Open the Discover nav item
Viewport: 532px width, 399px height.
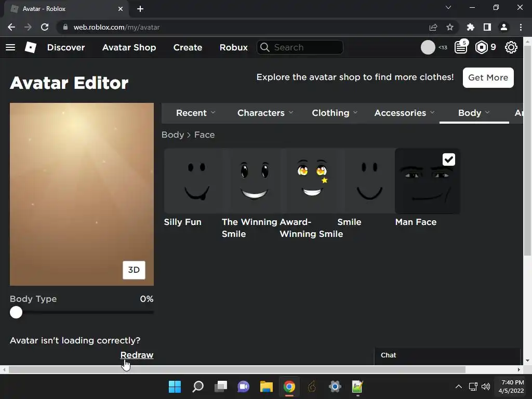click(66, 47)
